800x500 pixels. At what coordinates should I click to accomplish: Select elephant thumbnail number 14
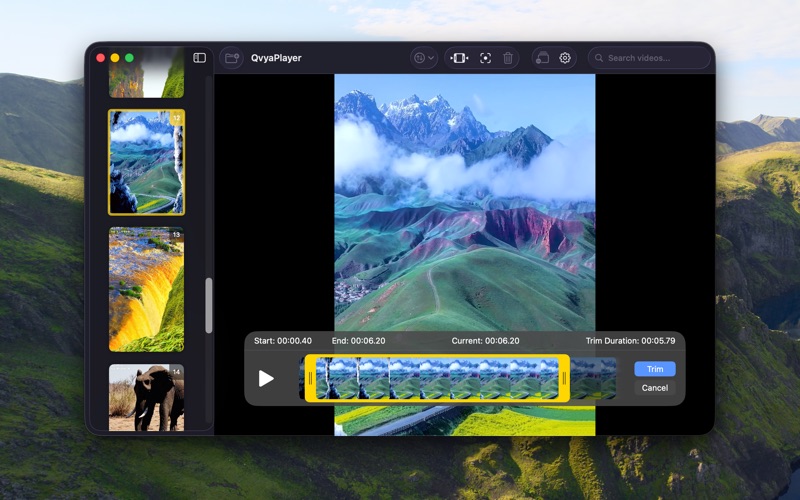click(146, 397)
